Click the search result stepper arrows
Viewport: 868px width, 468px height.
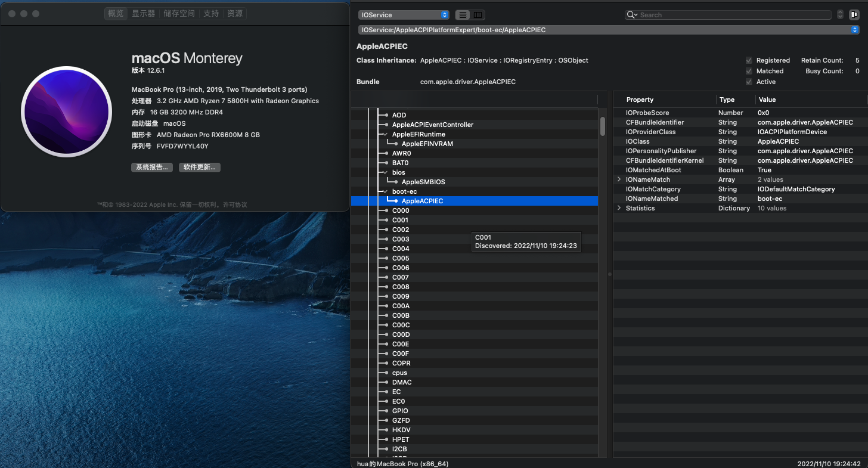tap(840, 15)
